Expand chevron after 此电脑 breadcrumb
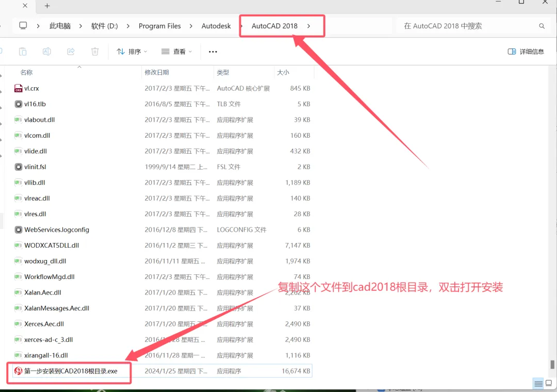 (x=80, y=26)
